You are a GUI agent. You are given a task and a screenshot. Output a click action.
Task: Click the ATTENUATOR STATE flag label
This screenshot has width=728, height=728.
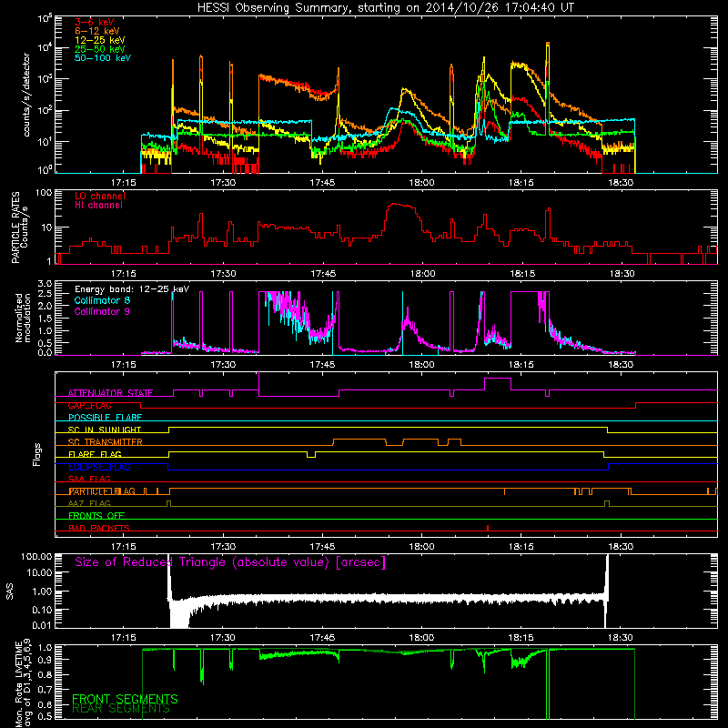tap(110, 393)
